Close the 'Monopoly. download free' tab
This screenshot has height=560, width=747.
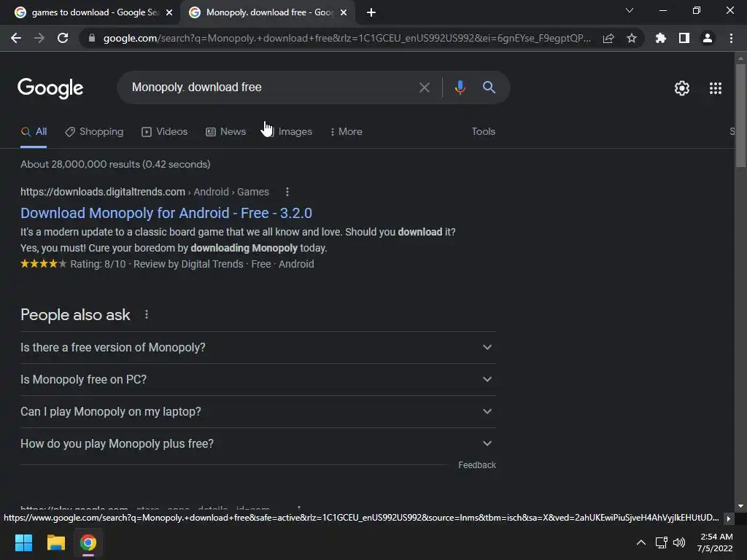(344, 12)
